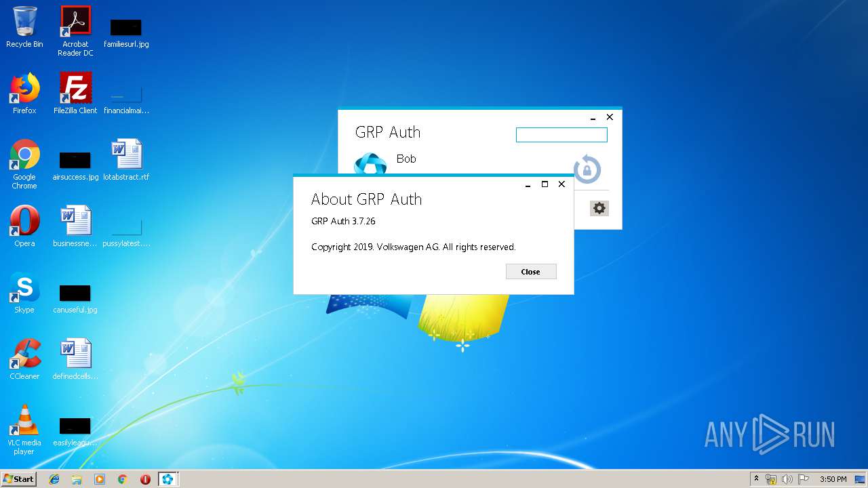
Task: Select lotabstract.rtf document
Action: [x=126, y=160]
